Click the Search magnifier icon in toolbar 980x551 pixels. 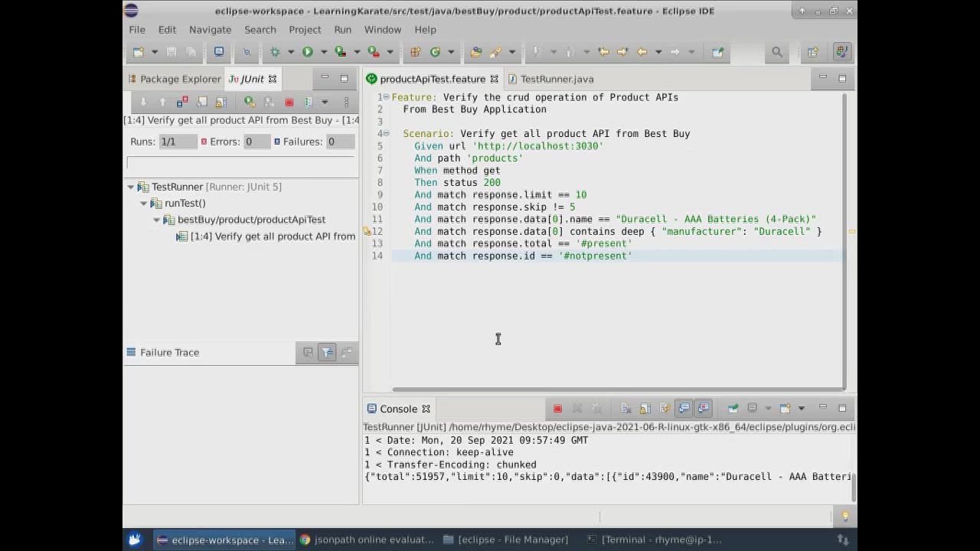[777, 52]
